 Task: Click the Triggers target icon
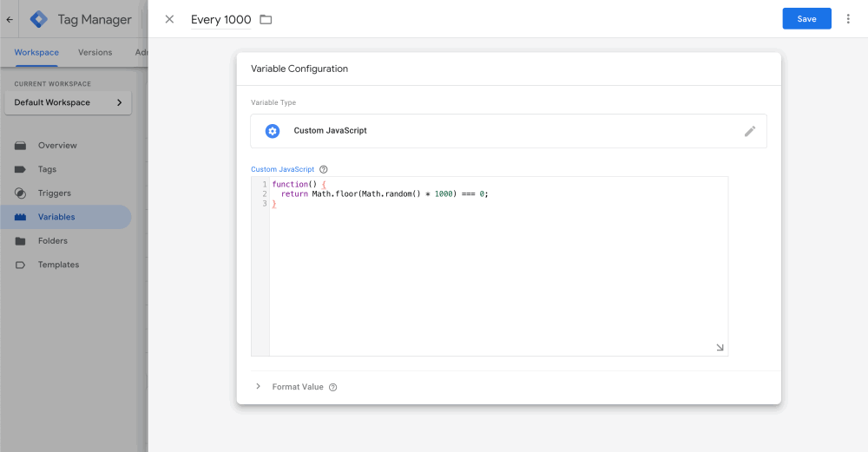point(21,193)
